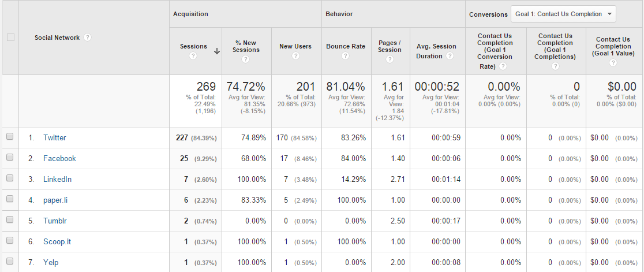This screenshot has width=644, height=272.
Task: Click help icon next to Social Network
Action: click(87, 38)
